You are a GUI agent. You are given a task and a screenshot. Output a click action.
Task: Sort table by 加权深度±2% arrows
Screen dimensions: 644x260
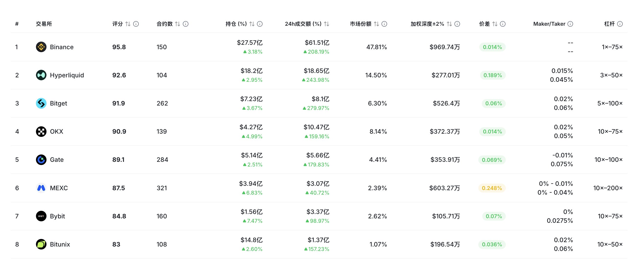[x=449, y=24]
